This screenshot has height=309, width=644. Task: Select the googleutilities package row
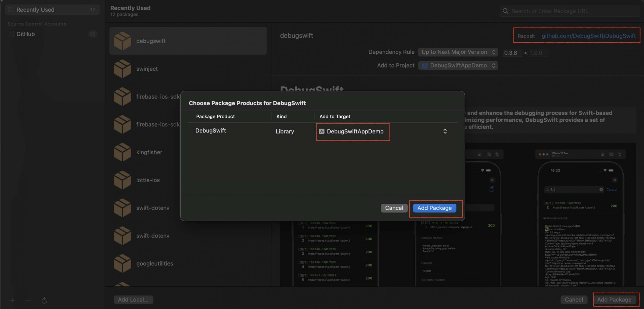(188, 263)
